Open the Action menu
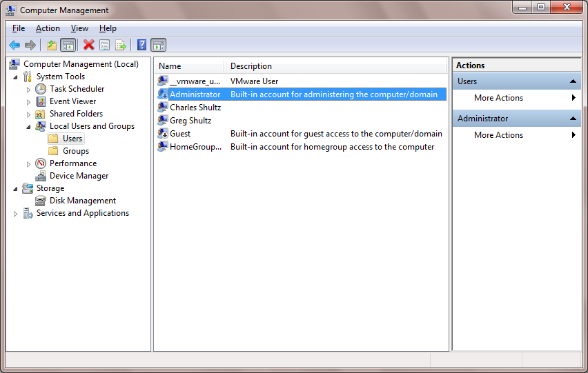The image size is (588, 373). point(48,28)
